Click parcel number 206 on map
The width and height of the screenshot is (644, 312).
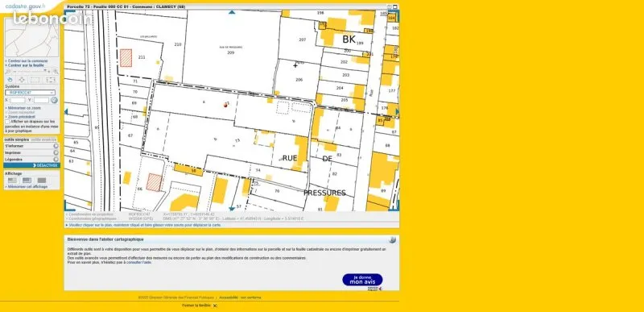[x=299, y=80]
